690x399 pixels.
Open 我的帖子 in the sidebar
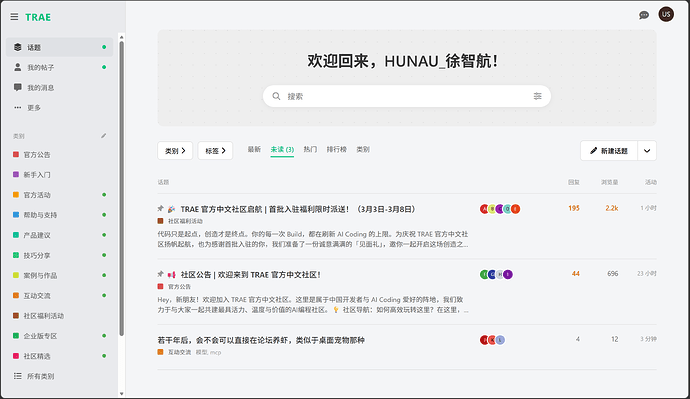(59, 67)
